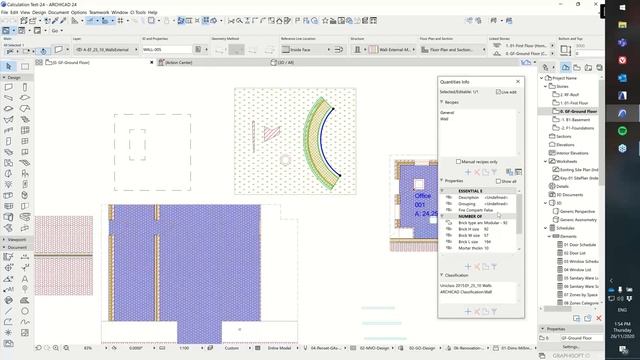Click the Favorites star icon in toolbar

[x=325, y=20]
